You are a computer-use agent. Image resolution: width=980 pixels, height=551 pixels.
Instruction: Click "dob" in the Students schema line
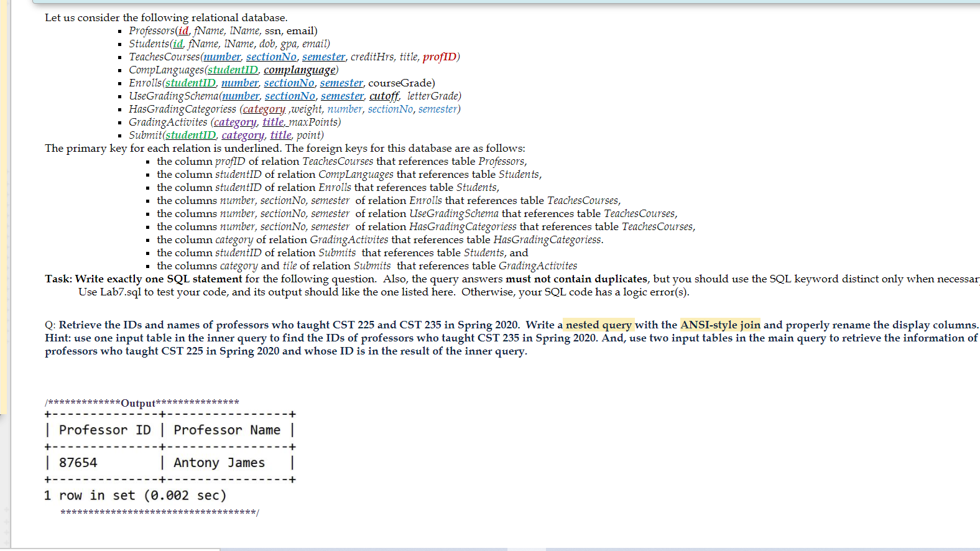click(267, 44)
